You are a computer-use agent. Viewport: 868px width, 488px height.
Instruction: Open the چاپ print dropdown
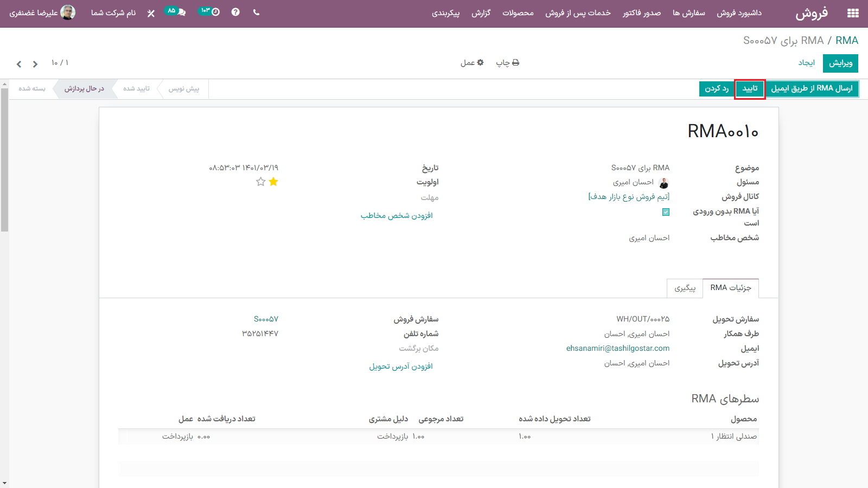coord(508,63)
